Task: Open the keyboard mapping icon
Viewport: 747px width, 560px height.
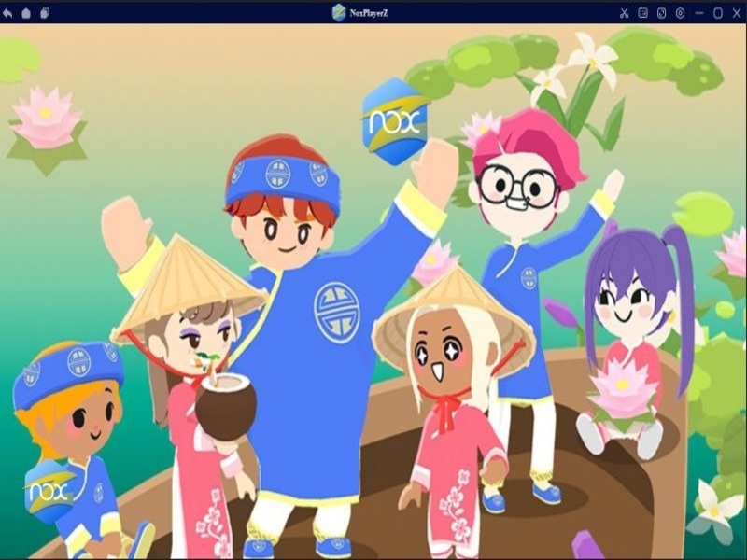Action: [642, 13]
